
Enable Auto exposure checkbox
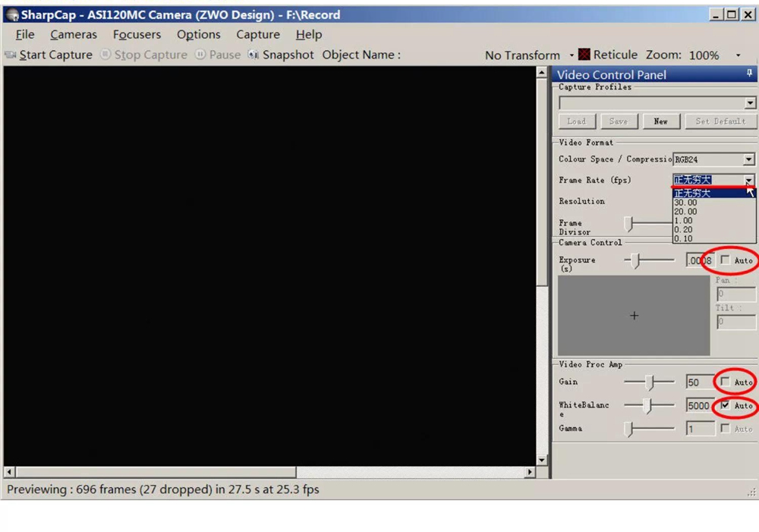726,260
